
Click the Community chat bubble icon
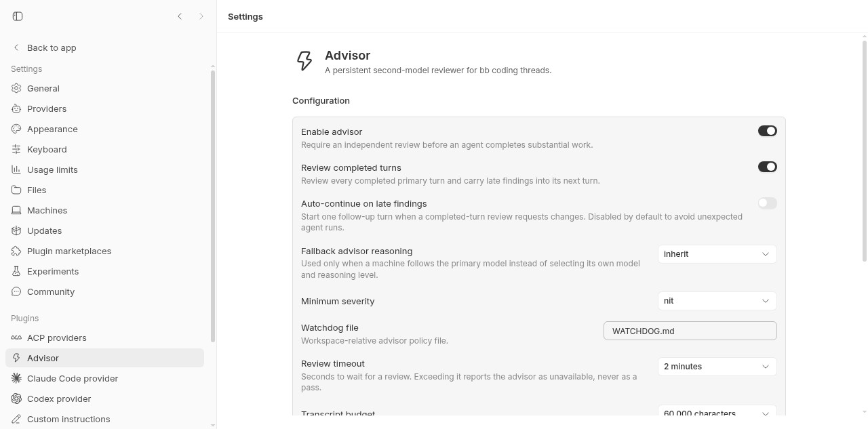point(16,291)
